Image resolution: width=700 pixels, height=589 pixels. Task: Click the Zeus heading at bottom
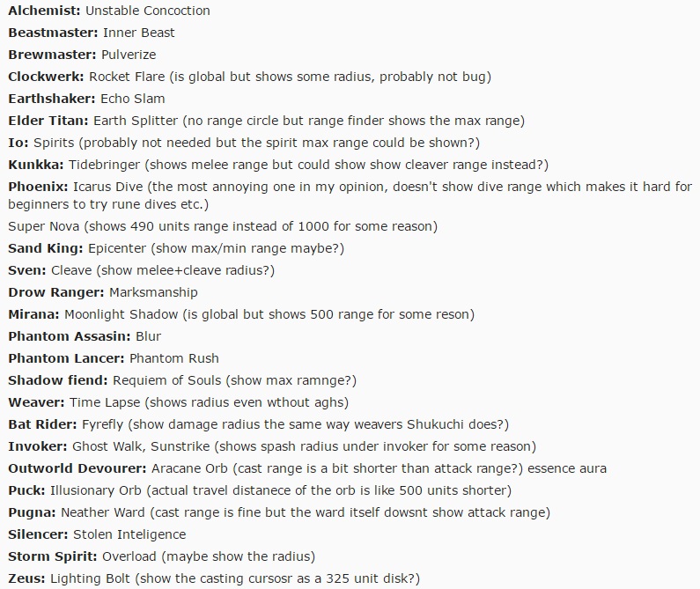coord(26,578)
